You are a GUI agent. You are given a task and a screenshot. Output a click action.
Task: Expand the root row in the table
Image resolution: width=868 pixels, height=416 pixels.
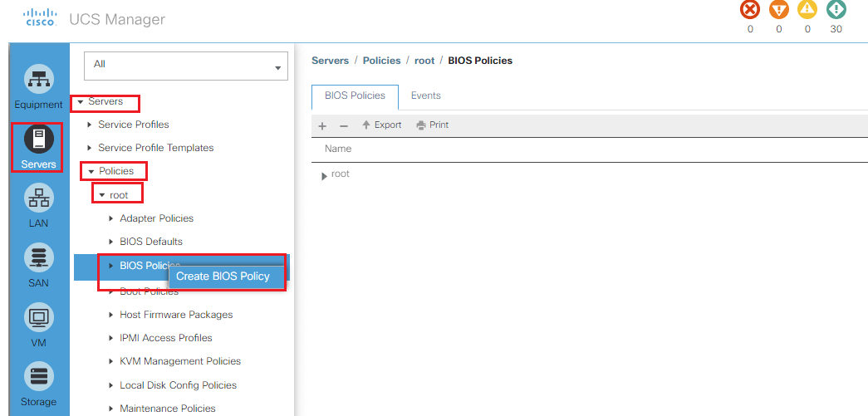325,177
